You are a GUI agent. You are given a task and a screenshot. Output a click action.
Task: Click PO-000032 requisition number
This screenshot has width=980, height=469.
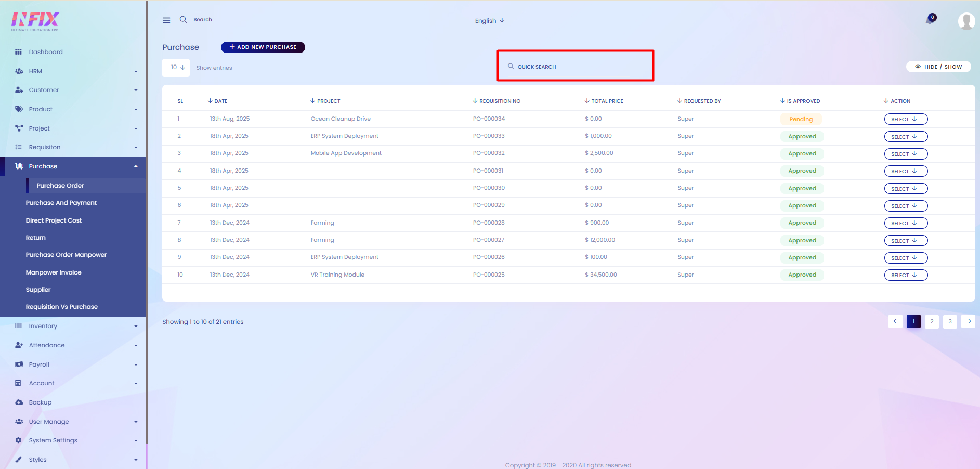pyautogui.click(x=489, y=153)
